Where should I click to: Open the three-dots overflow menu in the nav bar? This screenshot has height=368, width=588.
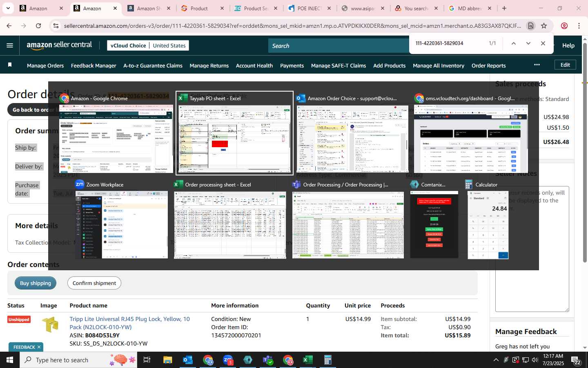[x=537, y=65]
